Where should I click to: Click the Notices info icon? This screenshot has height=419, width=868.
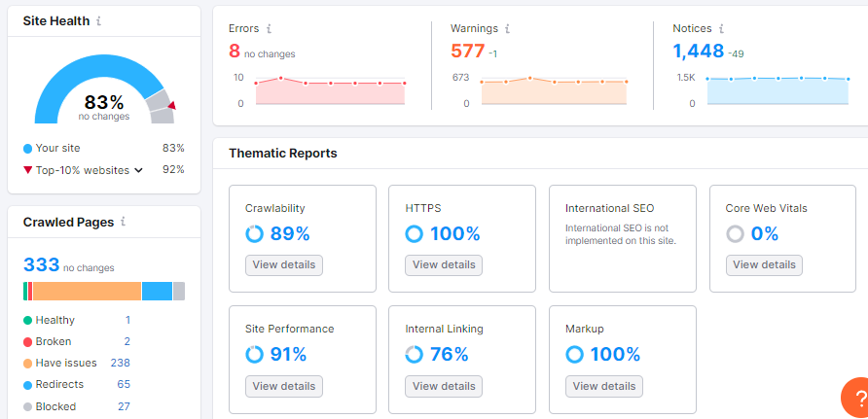coord(719,29)
